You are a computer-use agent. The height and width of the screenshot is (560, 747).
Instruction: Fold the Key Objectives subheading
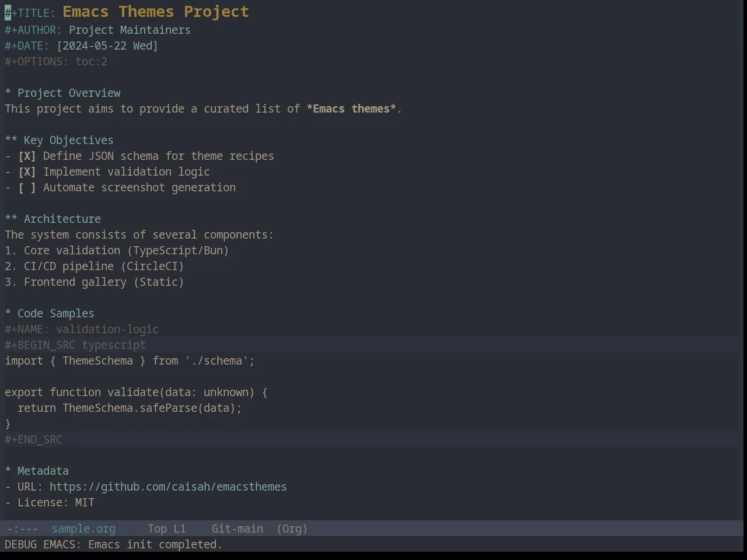click(x=60, y=141)
